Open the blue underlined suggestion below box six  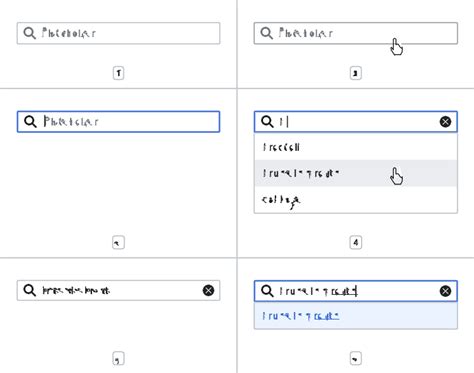coord(301,316)
